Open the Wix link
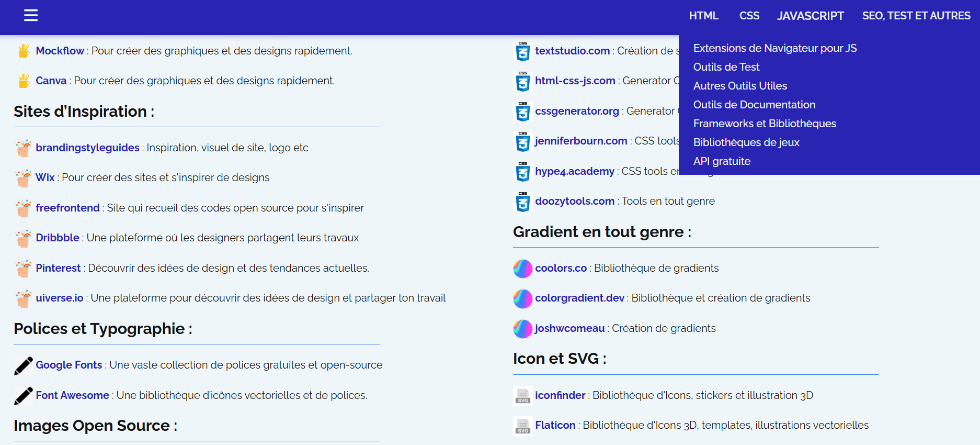This screenshot has height=445, width=980. pyautogui.click(x=45, y=177)
